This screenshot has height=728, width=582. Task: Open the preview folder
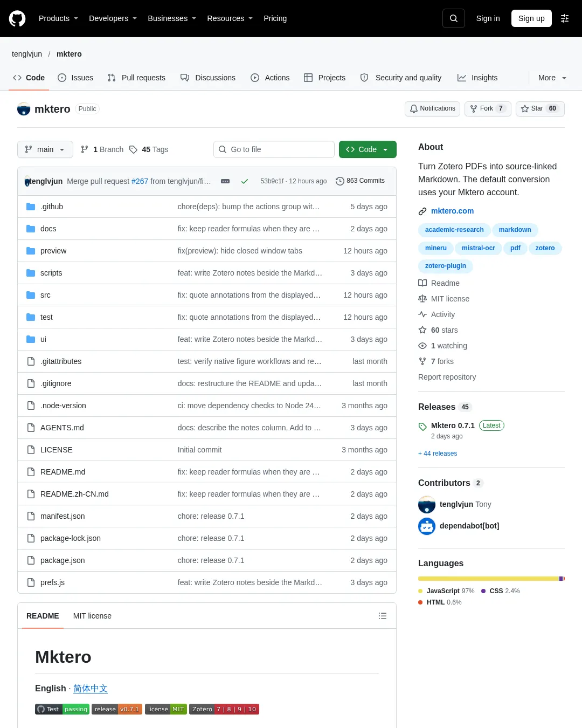(x=53, y=251)
